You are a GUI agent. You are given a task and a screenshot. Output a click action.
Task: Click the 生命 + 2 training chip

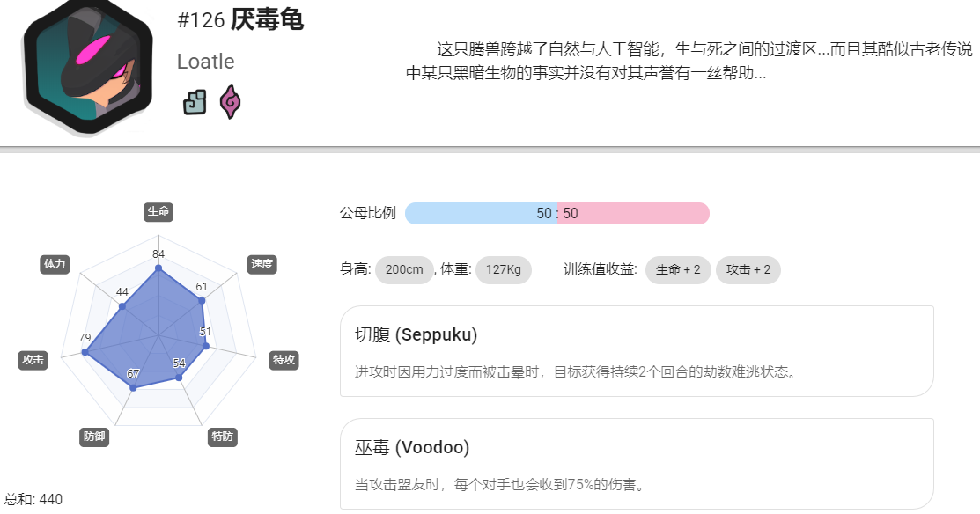pos(677,270)
